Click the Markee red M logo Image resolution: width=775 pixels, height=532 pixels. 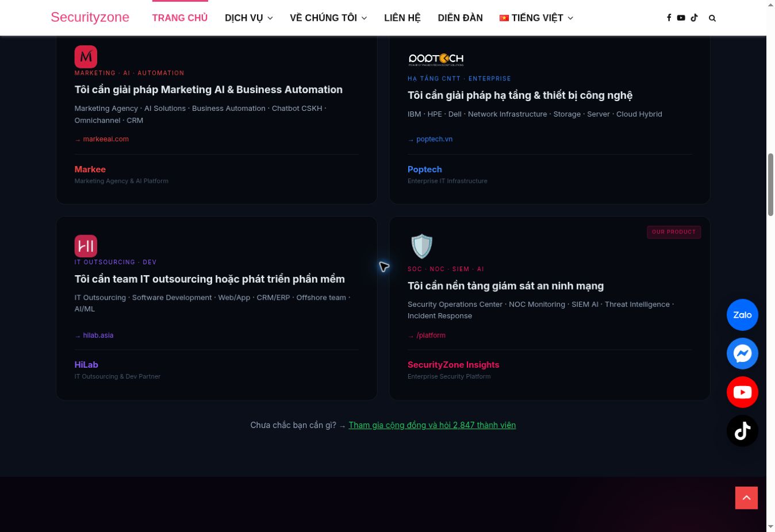[x=86, y=57]
